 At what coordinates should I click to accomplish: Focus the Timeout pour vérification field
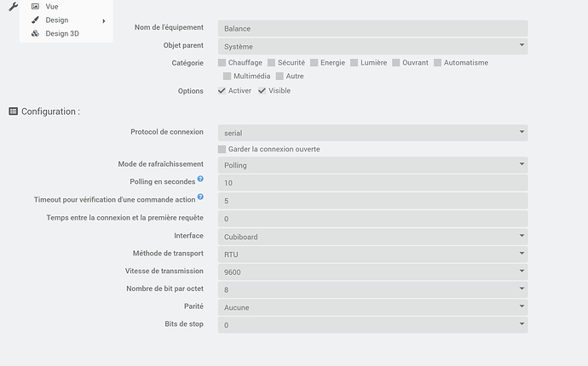tap(372, 201)
